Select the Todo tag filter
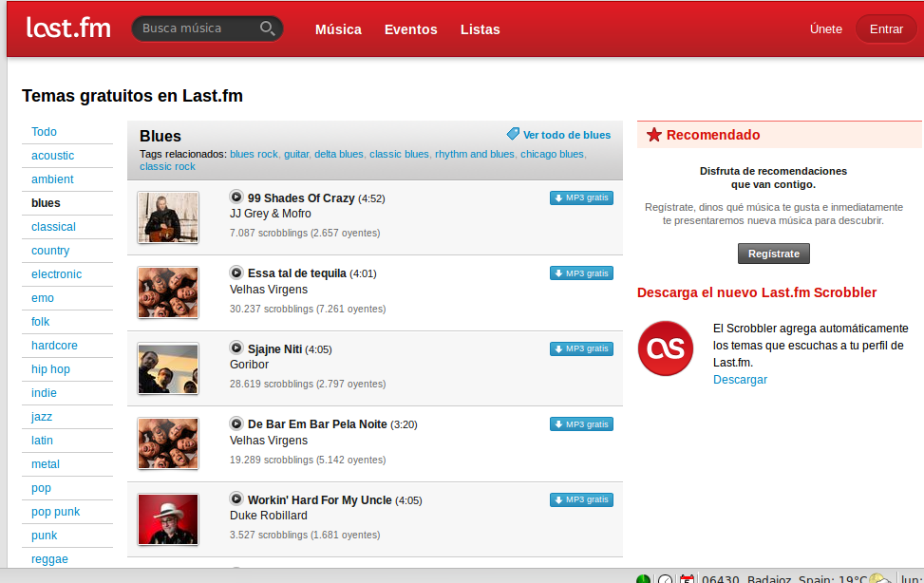The image size is (924, 583). click(x=45, y=131)
